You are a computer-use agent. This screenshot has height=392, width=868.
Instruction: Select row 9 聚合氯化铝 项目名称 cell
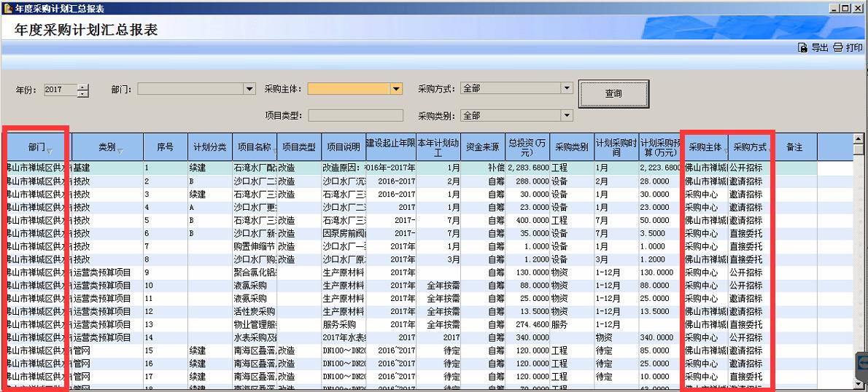(254, 273)
